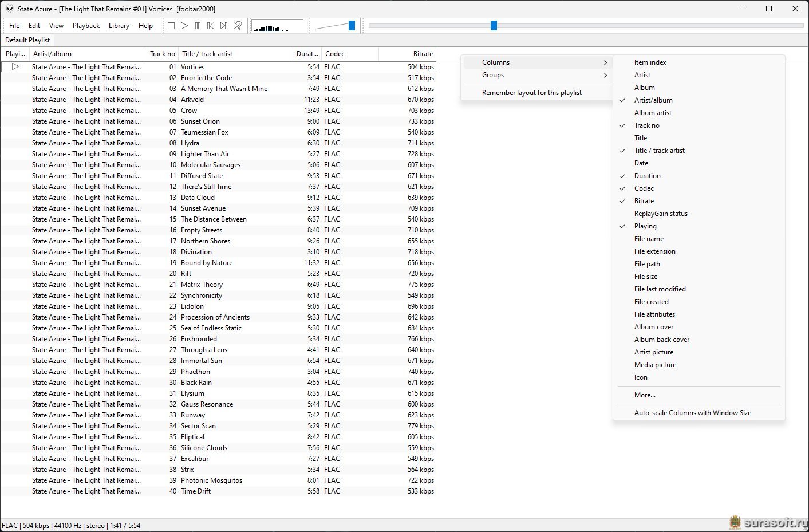This screenshot has height=532, width=809.
Task: Sort by Bitrate column header
Action: (407, 54)
